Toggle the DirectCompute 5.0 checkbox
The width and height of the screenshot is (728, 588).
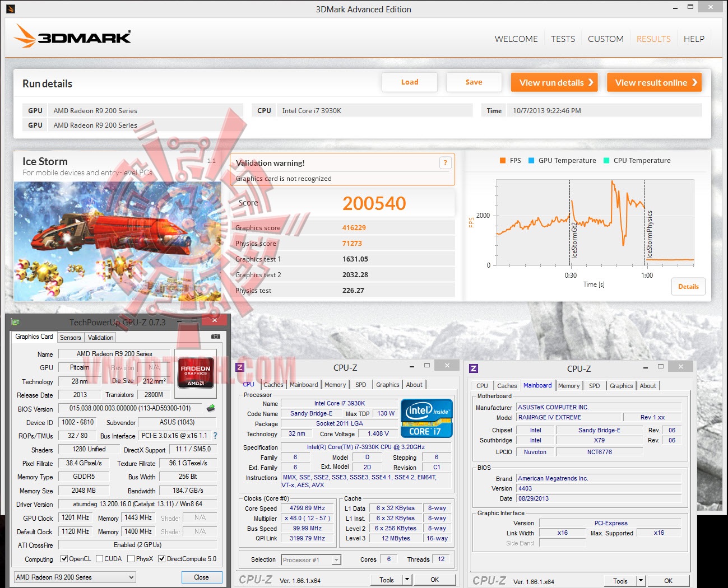click(x=162, y=559)
